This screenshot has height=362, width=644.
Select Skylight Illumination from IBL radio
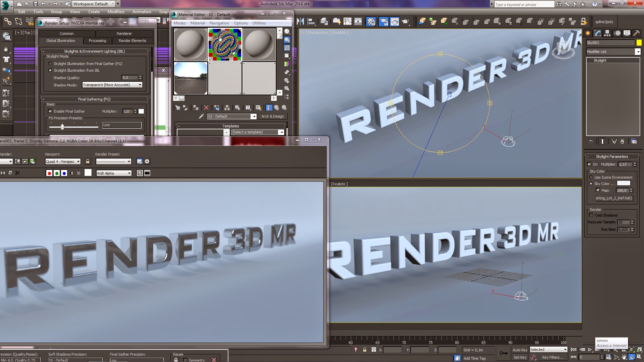(50, 70)
